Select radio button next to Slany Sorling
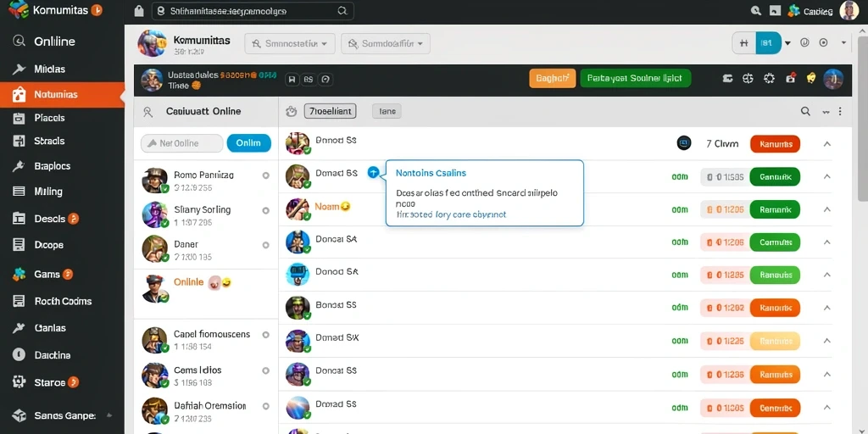Screen dimensions: 868x434 point(265,210)
